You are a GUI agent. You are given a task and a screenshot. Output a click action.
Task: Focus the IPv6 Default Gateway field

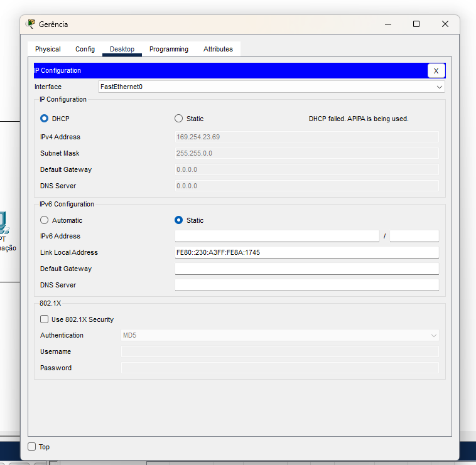307,269
